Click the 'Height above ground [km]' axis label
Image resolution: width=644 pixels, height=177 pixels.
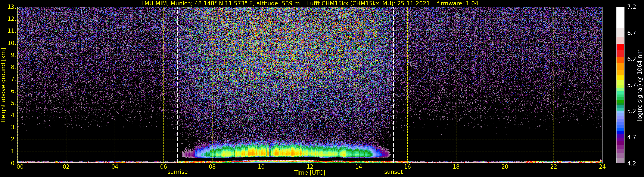click(3, 85)
